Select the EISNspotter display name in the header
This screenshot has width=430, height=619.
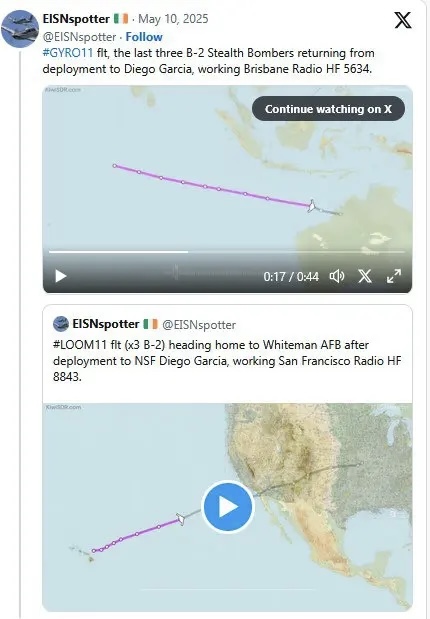coord(76,19)
